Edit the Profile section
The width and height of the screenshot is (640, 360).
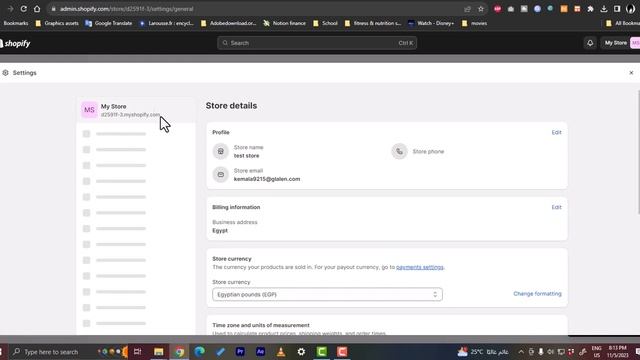(x=556, y=132)
